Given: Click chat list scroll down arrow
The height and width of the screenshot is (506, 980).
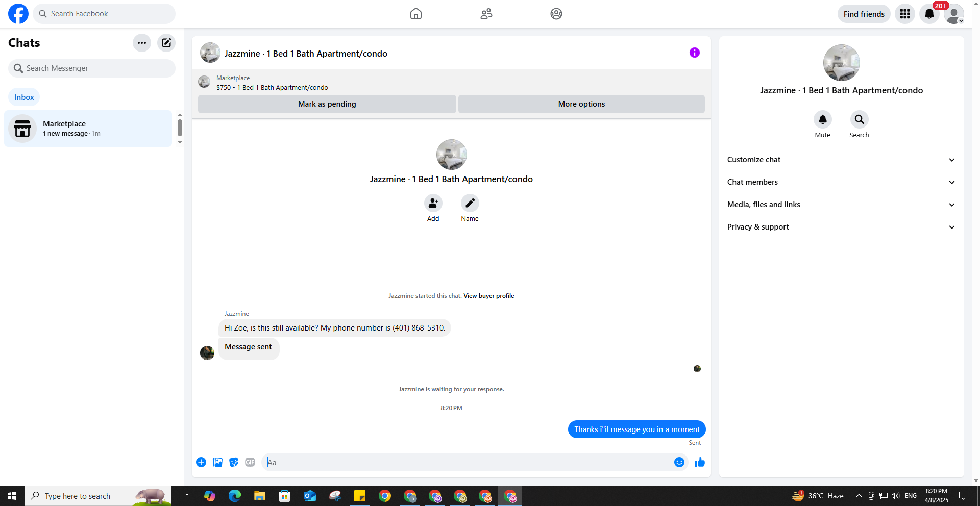Looking at the screenshot, I should click(180, 142).
